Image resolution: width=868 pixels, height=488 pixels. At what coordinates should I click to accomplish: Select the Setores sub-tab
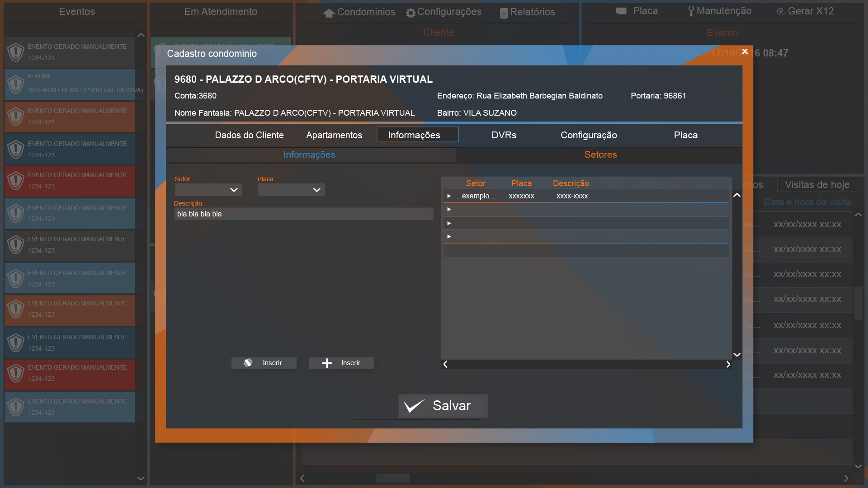point(600,155)
